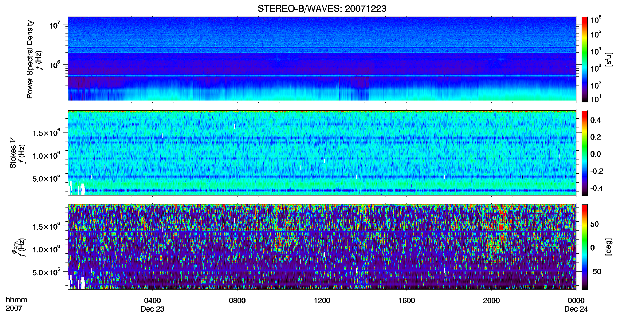Click the Dec 23 date label
644x332 pixels.
coord(152,309)
